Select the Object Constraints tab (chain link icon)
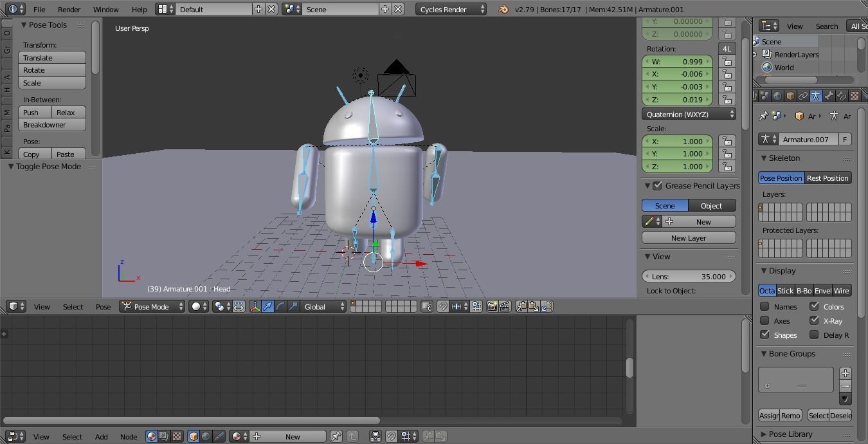 (x=804, y=95)
